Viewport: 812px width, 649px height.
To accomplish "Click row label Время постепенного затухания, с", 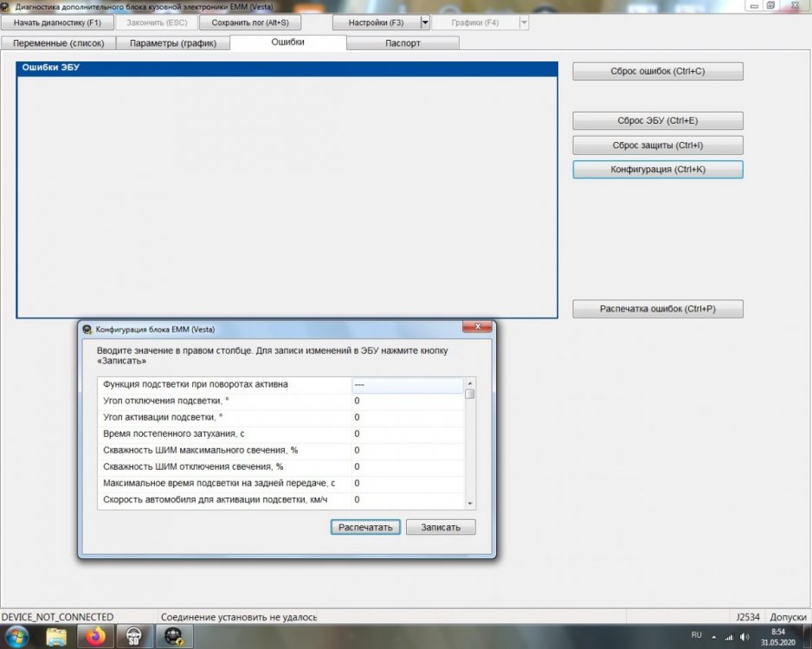I will click(173, 434).
